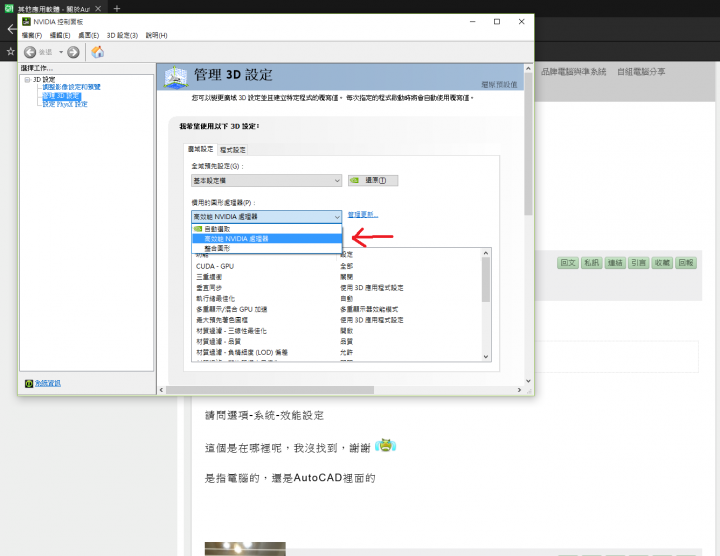Select the 材質過濾 - 三線性最佳化 row
The image size is (720, 556).
336,331
